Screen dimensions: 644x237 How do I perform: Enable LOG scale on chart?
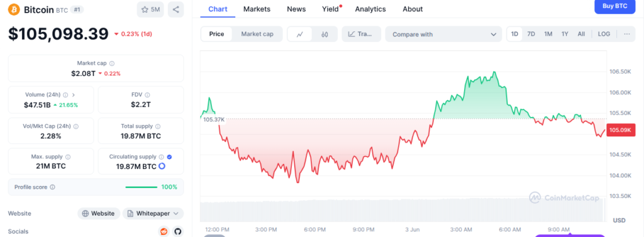[604, 34]
